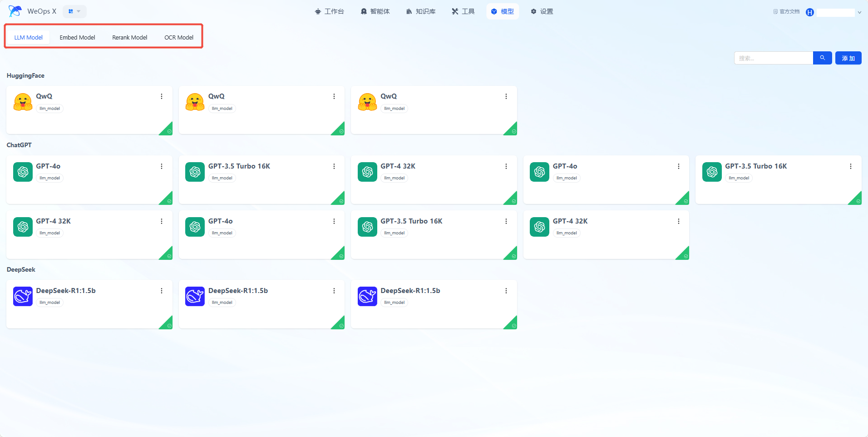Switch to the LLM Model tab
The height and width of the screenshot is (437, 868).
pyautogui.click(x=29, y=37)
